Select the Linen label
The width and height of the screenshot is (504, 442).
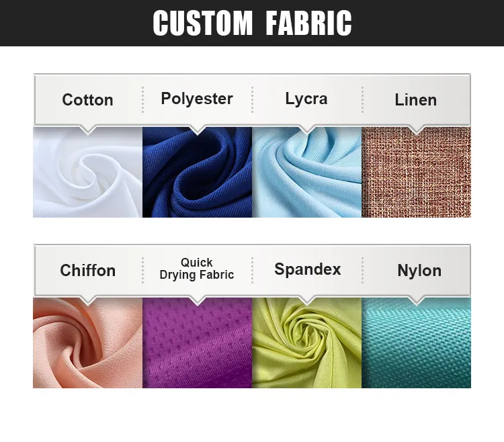point(416,100)
